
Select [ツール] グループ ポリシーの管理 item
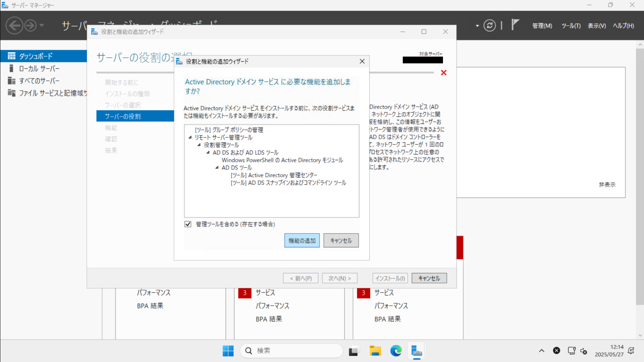pos(229,130)
